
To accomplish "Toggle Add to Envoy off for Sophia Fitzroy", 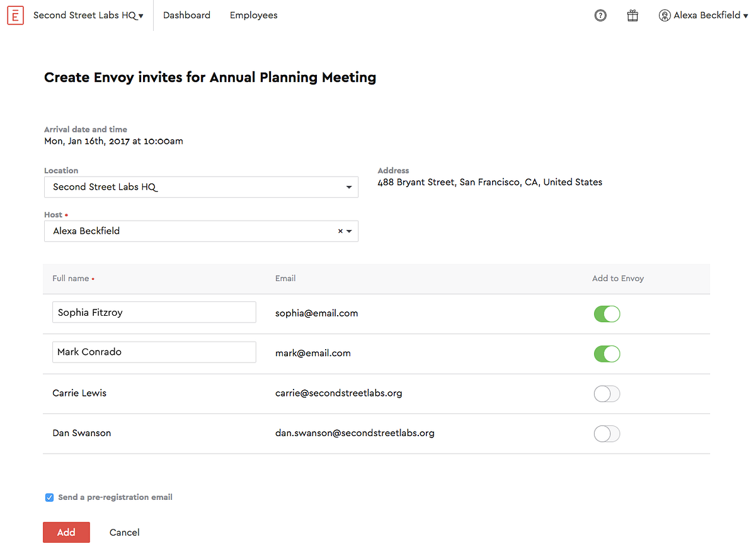I will click(x=607, y=313).
